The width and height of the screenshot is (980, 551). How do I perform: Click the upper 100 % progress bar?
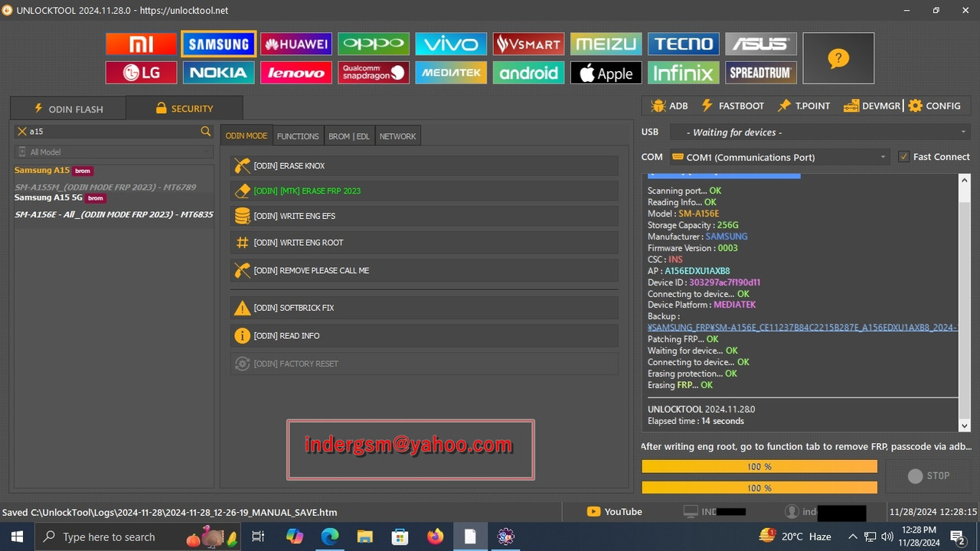[759, 466]
